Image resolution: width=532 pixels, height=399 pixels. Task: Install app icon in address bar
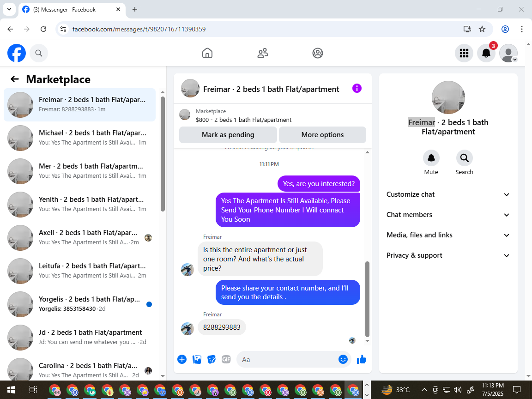[467, 29]
